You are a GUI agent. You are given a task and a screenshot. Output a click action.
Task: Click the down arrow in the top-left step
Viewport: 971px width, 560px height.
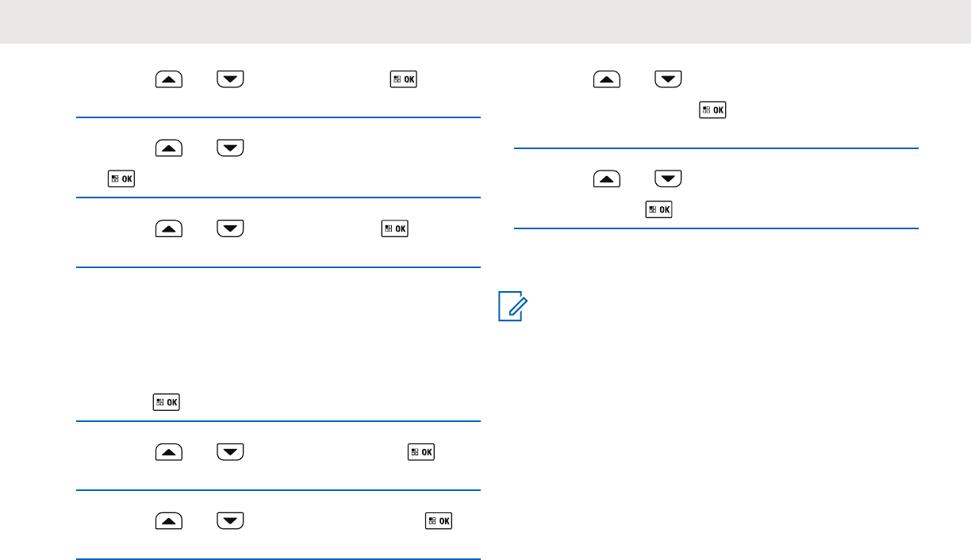(x=229, y=79)
